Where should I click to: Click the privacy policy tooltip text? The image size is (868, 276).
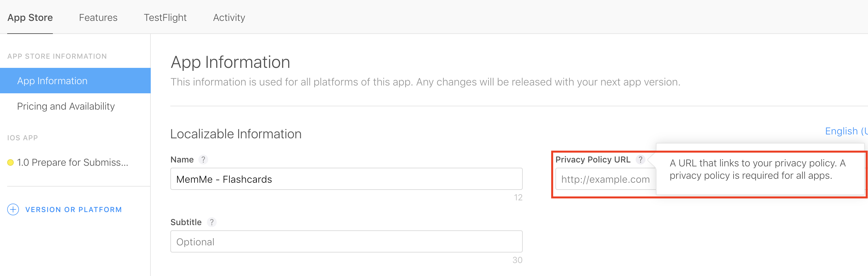757,169
